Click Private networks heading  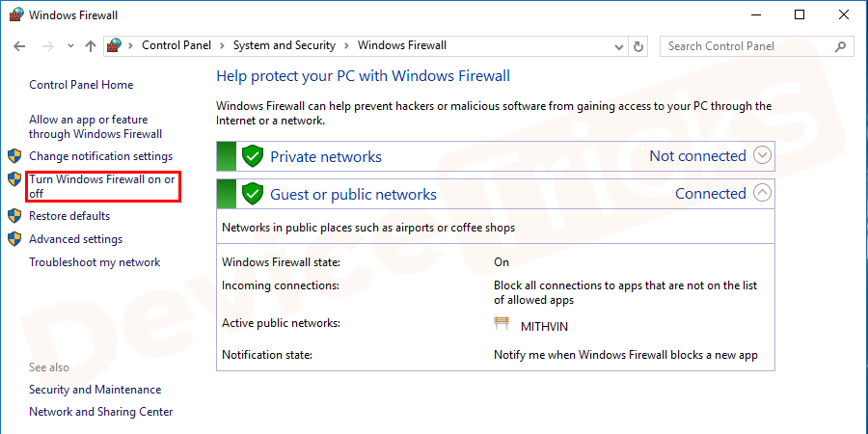click(326, 156)
